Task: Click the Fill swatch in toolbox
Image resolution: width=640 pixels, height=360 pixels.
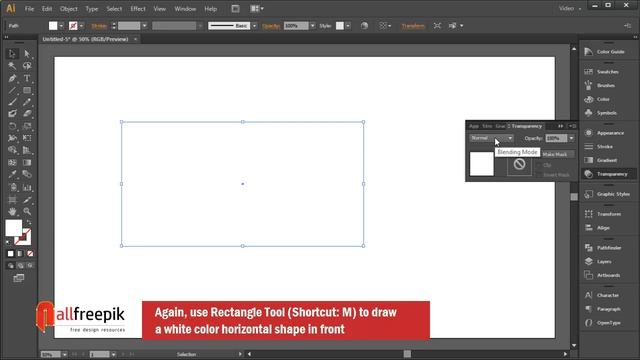Action: tap(13, 228)
